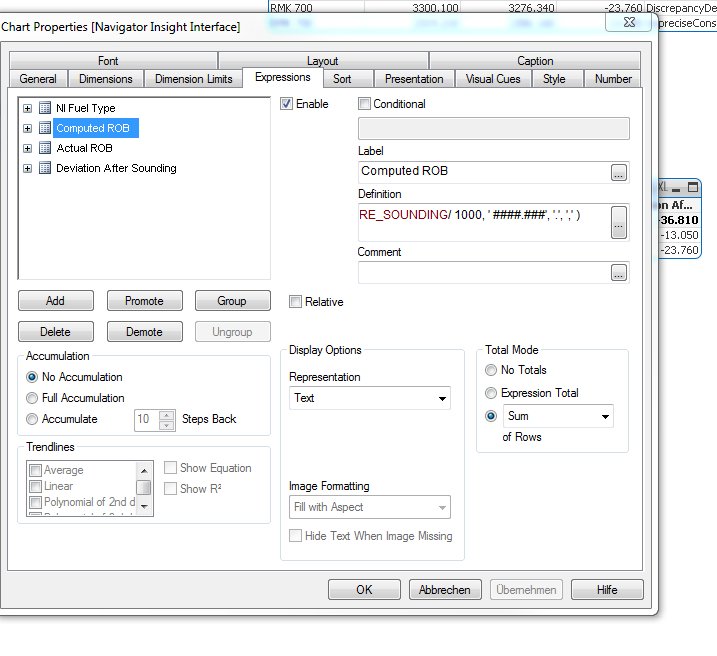Screen dimensions: 717x656
Task: Switch to the Layout tab
Action: pos(323,60)
